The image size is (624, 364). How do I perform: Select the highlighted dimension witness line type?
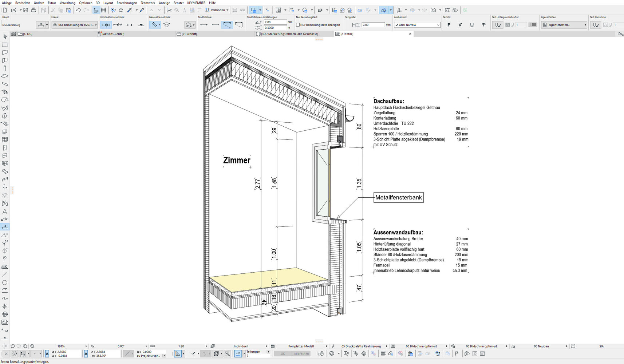[x=227, y=25]
